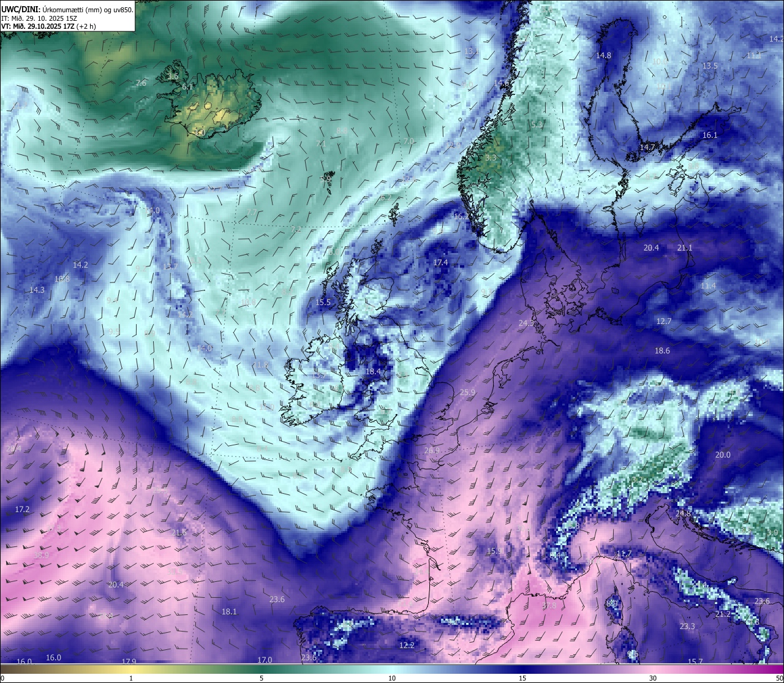Screen dimensions: 784x683
Task: Click the map value 20.0
Action: [723, 455]
